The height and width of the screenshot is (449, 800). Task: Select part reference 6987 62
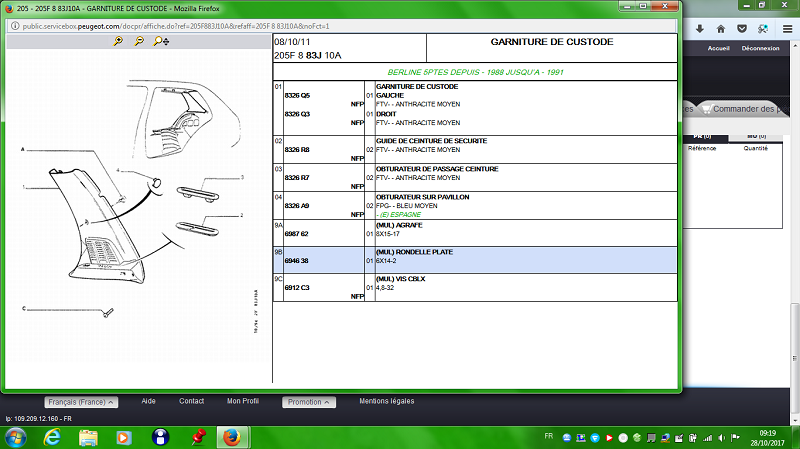(x=296, y=234)
